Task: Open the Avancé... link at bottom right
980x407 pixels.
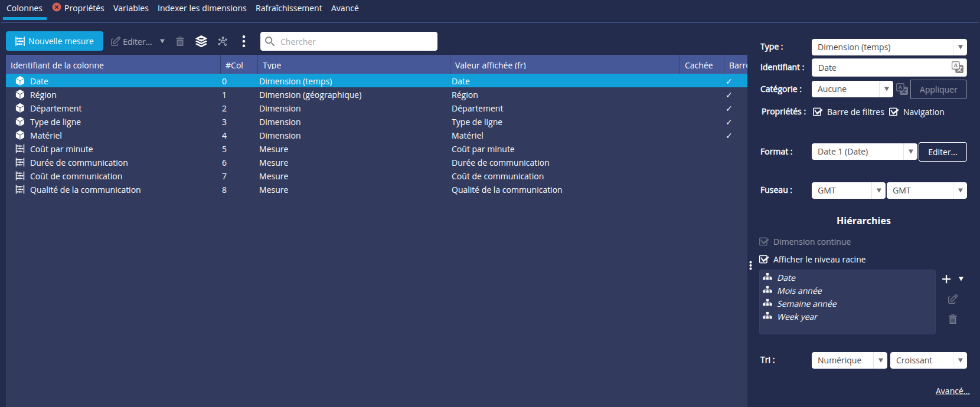Action: pos(952,391)
